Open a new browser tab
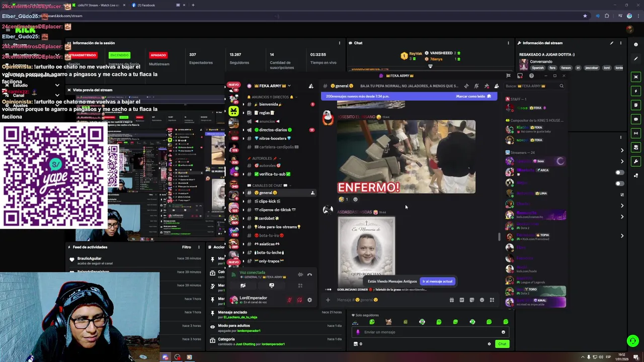644x362 pixels. [193, 5]
